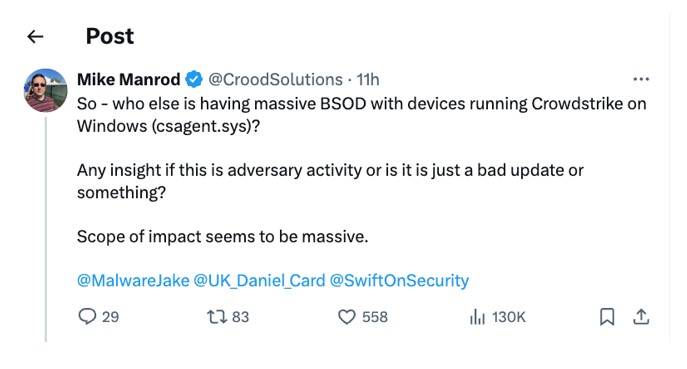Screen dimensions: 687x369
Task: Go back using the left arrow
Action: (35, 36)
